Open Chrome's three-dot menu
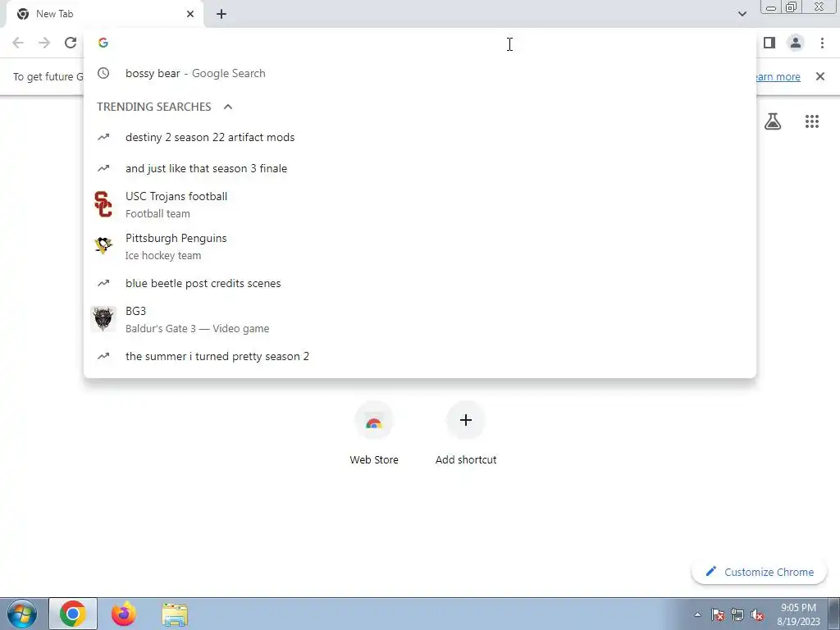This screenshot has width=840, height=630. [x=822, y=43]
